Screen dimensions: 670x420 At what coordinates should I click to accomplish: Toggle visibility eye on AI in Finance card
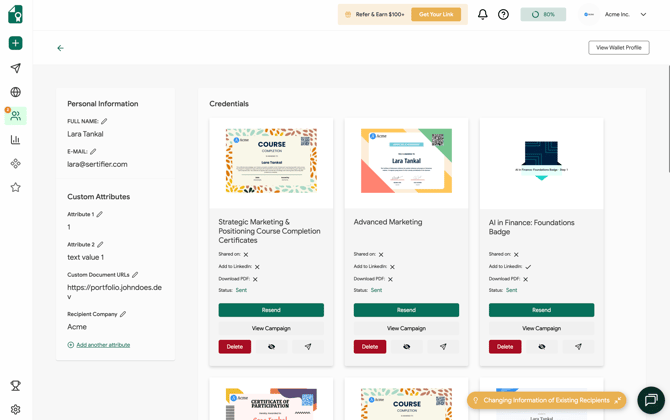541,347
